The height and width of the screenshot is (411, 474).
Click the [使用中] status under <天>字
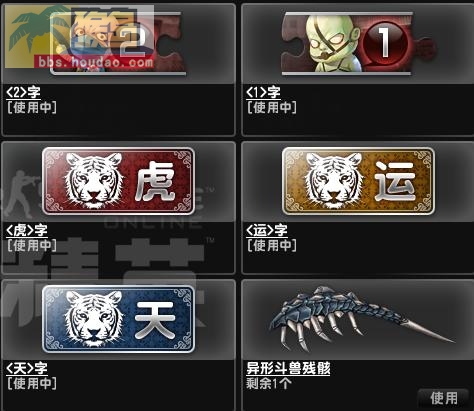32,383
